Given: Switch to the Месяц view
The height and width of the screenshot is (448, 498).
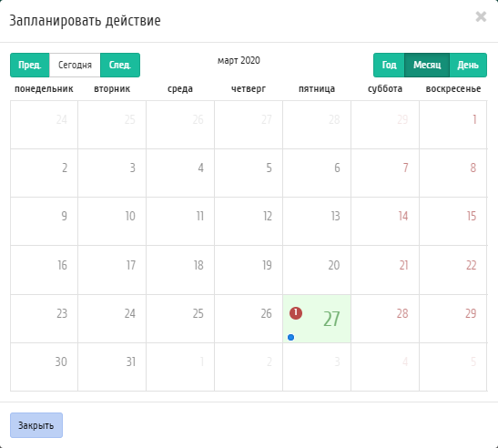Looking at the screenshot, I should (427, 66).
